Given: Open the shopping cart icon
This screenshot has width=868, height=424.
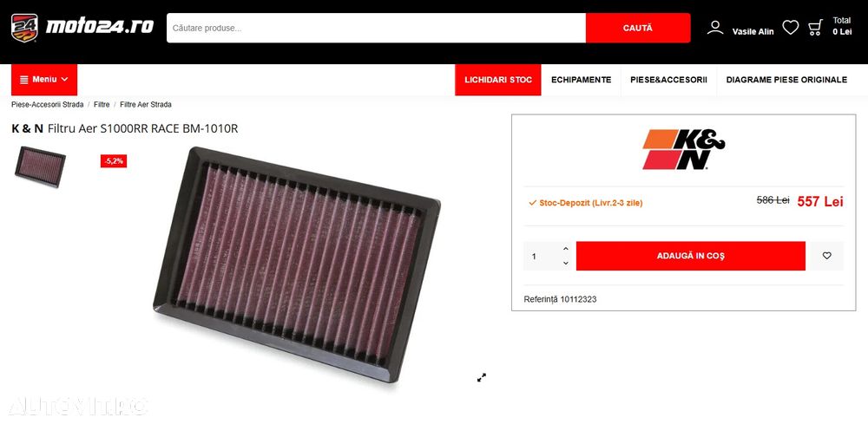Looking at the screenshot, I should coord(815,28).
